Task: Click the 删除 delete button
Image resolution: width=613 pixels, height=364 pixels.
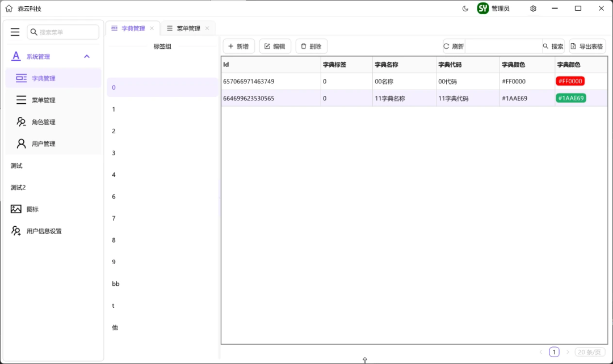Action: click(311, 46)
